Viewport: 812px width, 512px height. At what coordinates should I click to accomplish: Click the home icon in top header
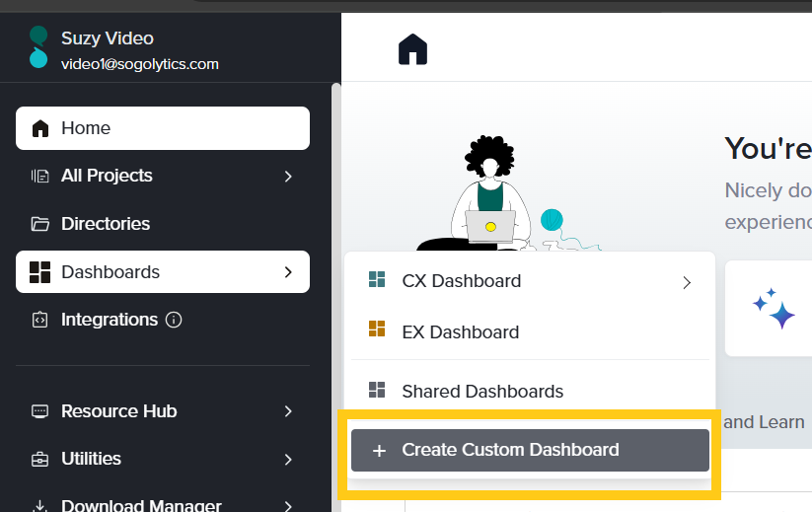point(412,49)
